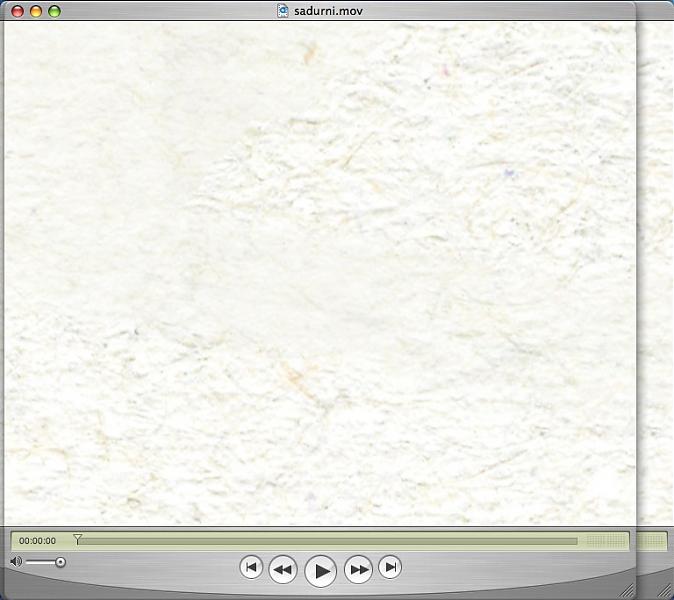Click the sadurni.mov window title
Image resolution: width=674 pixels, height=600 pixels.
[328, 11]
